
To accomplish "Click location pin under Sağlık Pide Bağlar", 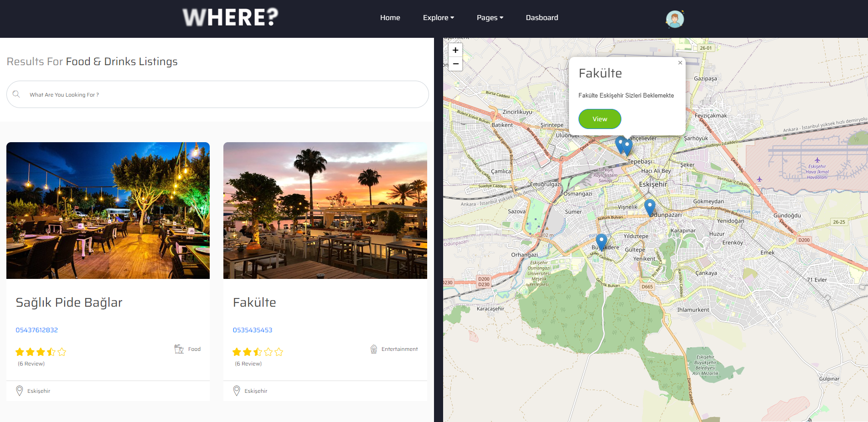I will pos(19,391).
